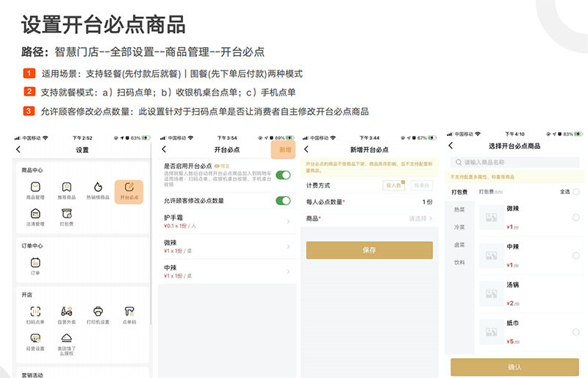Click the 确认 button
588x378 pixels.
click(x=514, y=367)
